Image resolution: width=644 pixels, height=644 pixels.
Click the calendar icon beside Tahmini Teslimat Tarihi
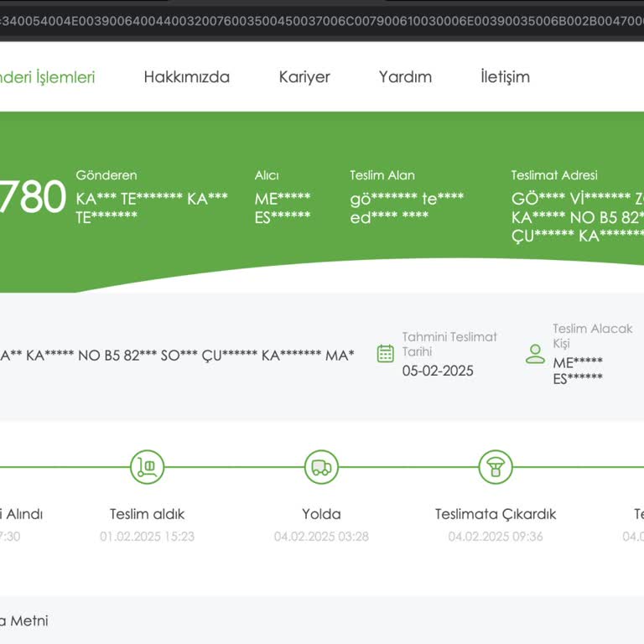[x=385, y=354]
